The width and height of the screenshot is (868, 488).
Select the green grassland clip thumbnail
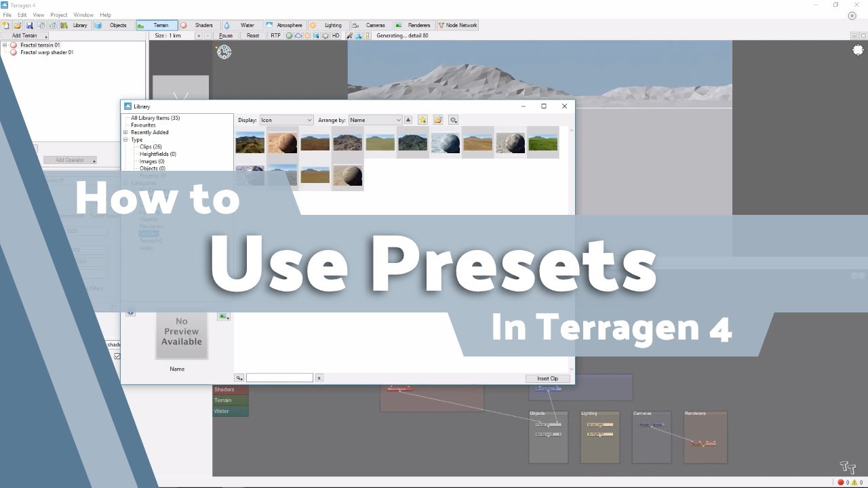tap(543, 142)
